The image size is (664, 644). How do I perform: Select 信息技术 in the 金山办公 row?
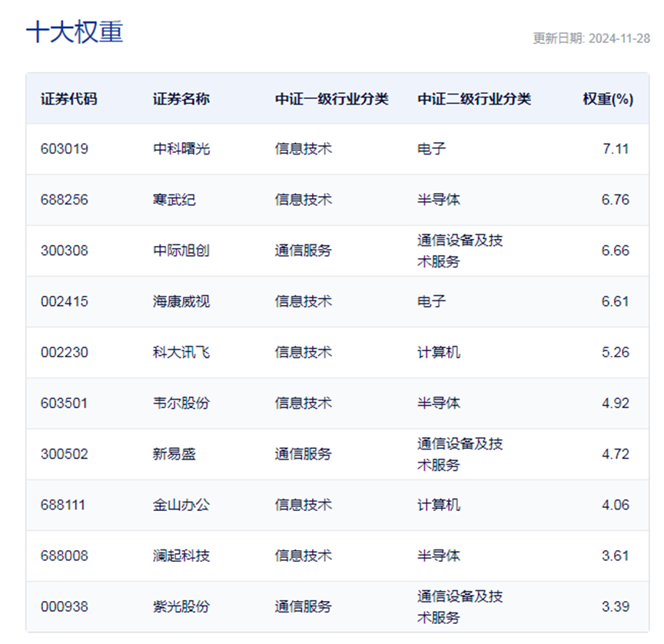click(x=304, y=505)
